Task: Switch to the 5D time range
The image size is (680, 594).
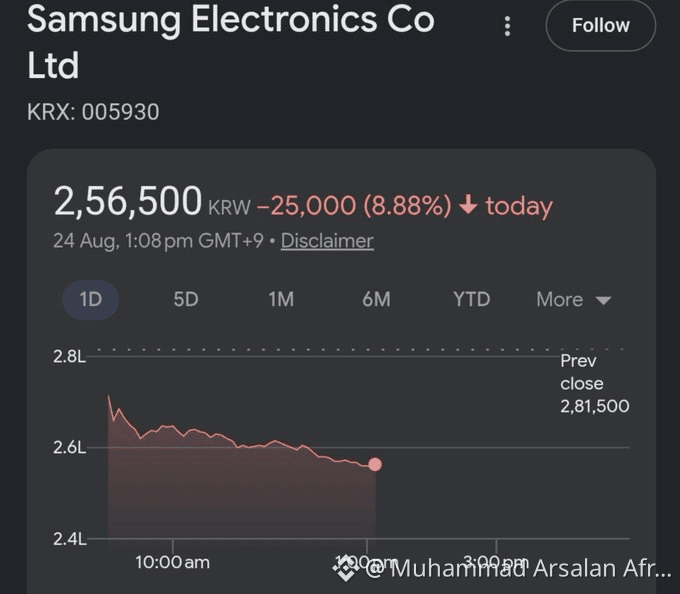Action: pos(186,300)
